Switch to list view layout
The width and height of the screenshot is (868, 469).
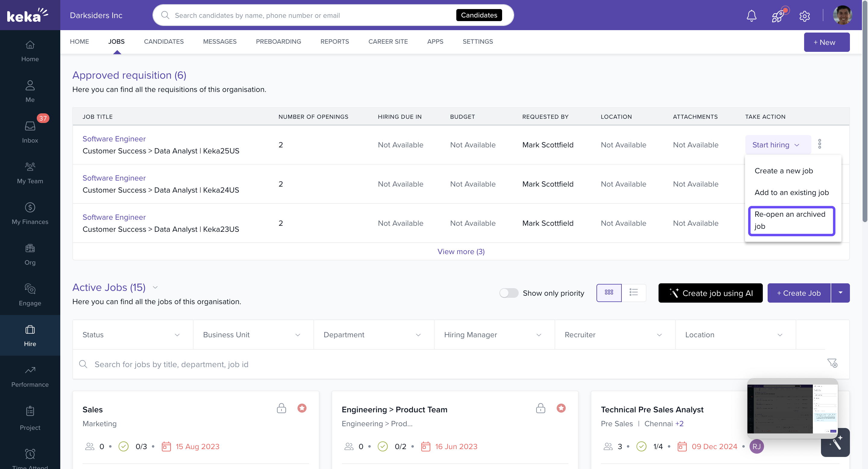pos(634,292)
